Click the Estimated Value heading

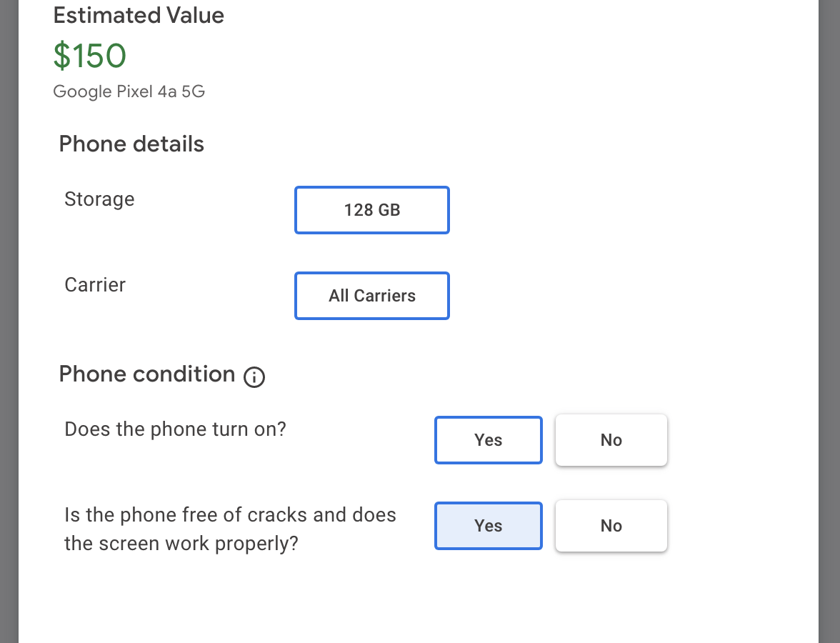coord(139,16)
